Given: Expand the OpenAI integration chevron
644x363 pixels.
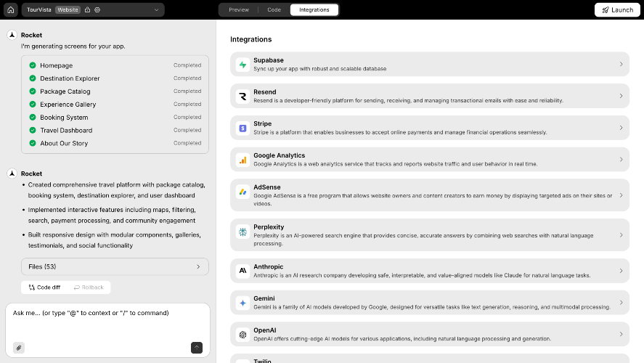Looking at the screenshot, I should tap(621, 334).
